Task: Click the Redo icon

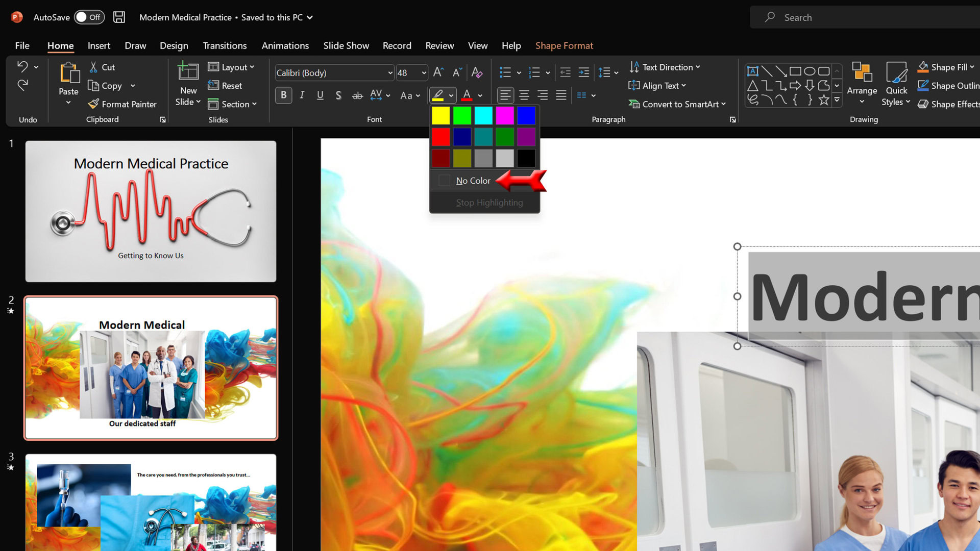Action: 22,85
